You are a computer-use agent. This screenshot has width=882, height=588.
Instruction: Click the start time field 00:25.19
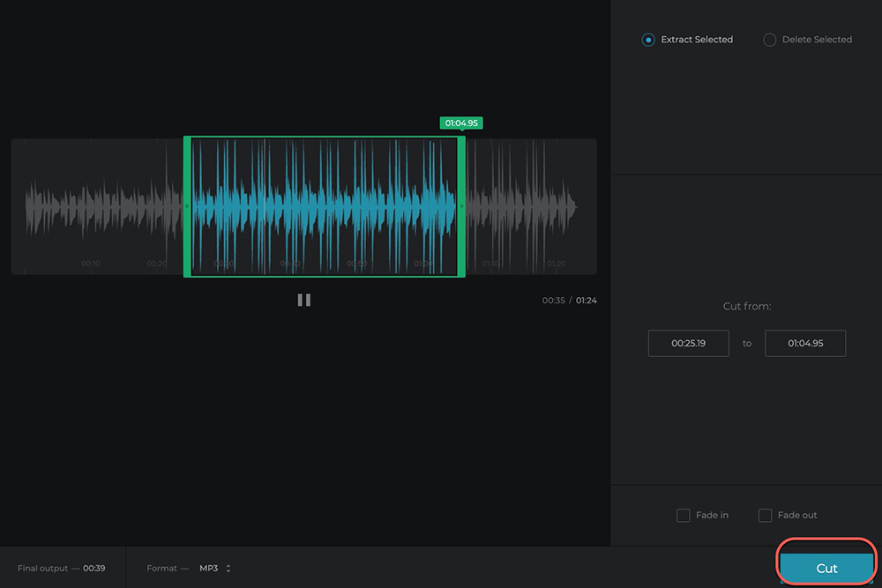[x=688, y=343]
